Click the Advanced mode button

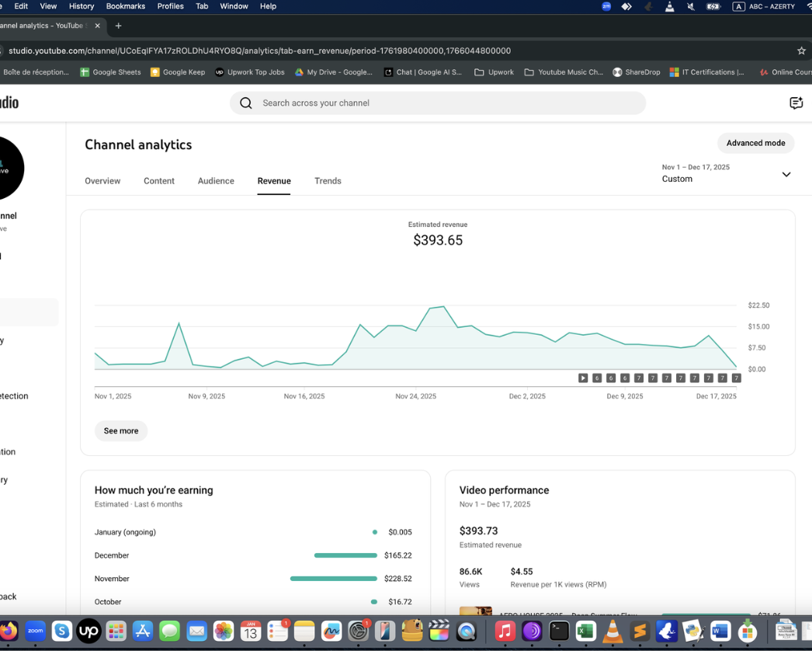[755, 143]
